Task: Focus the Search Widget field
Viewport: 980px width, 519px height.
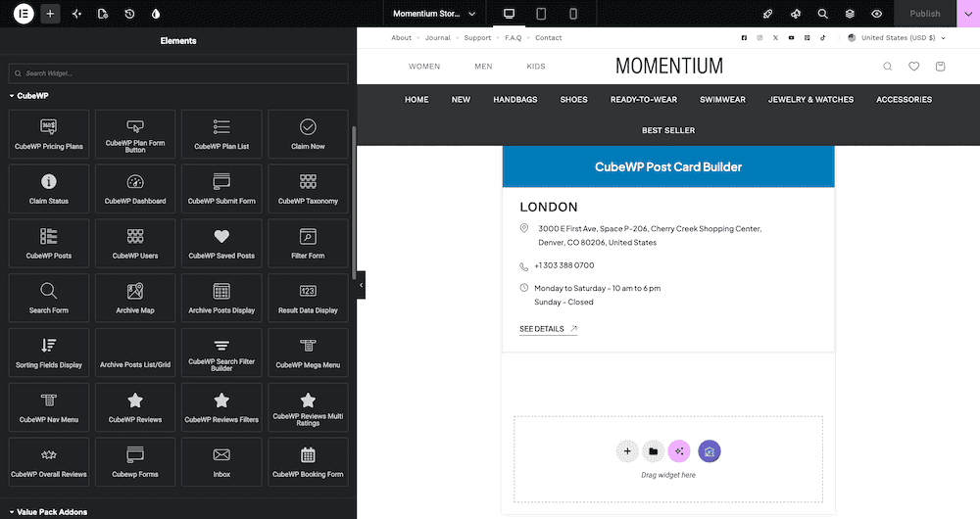Action: [x=178, y=73]
